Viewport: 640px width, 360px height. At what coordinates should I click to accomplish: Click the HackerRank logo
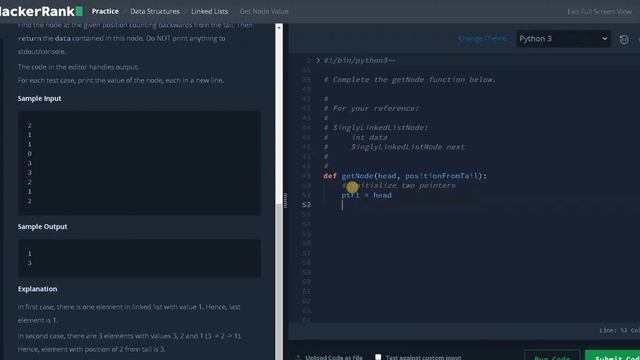(x=40, y=11)
